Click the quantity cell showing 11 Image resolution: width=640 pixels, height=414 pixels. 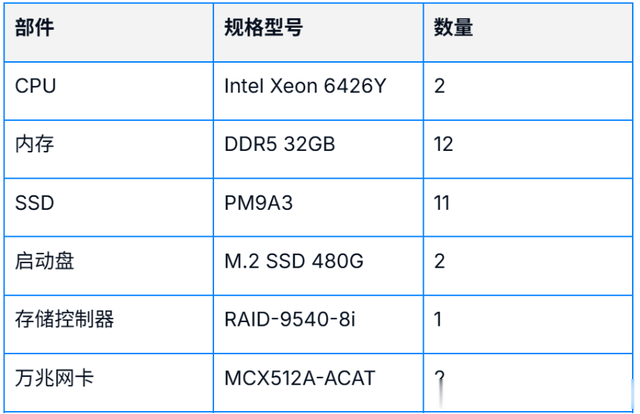pyautogui.click(x=442, y=203)
